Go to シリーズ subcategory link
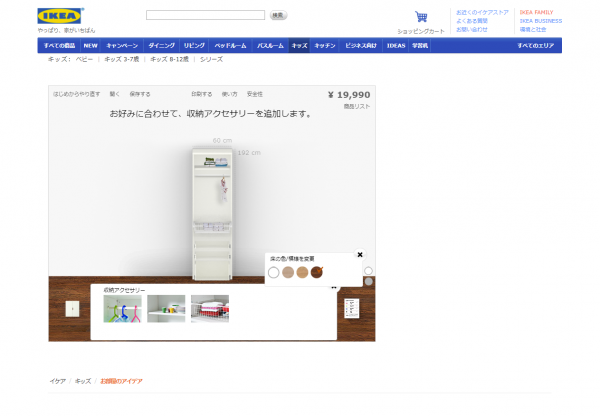Screen dimensions: 600x416 pos(211,59)
